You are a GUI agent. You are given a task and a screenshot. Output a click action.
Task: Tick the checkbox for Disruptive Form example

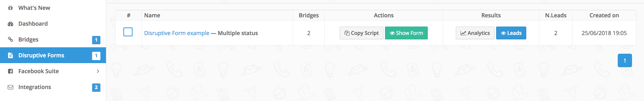pyautogui.click(x=128, y=32)
